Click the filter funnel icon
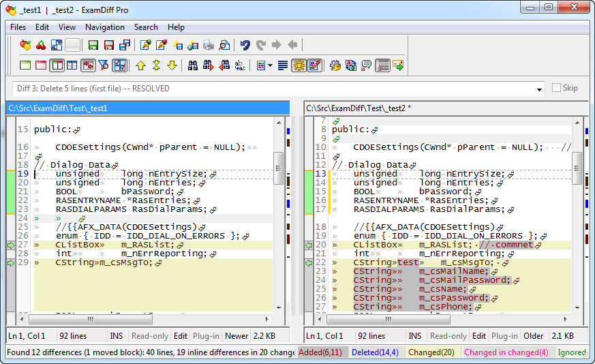This screenshot has width=595, height=364. click(104, 65)
